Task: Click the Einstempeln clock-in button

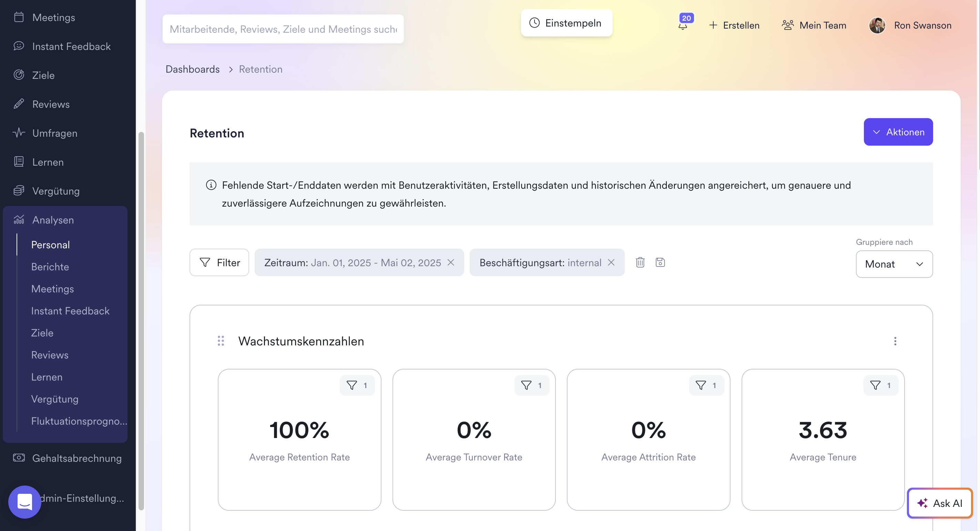Action: pos(566,23)
